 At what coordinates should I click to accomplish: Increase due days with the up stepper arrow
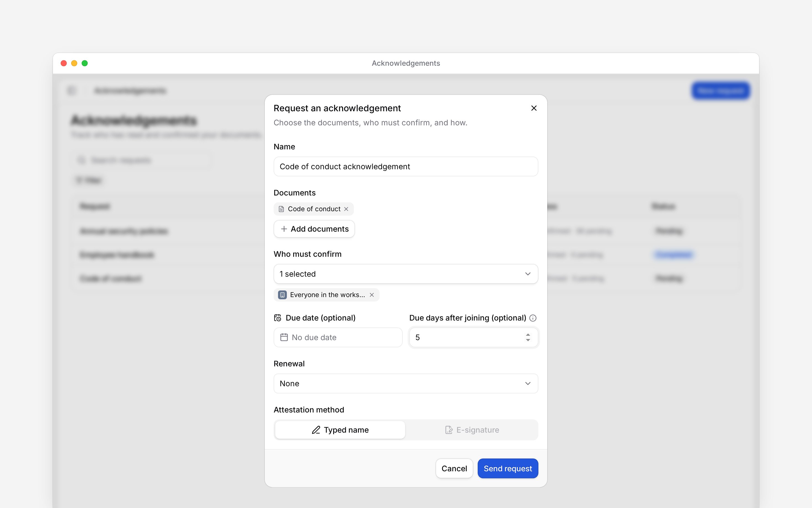pos(528,335)
